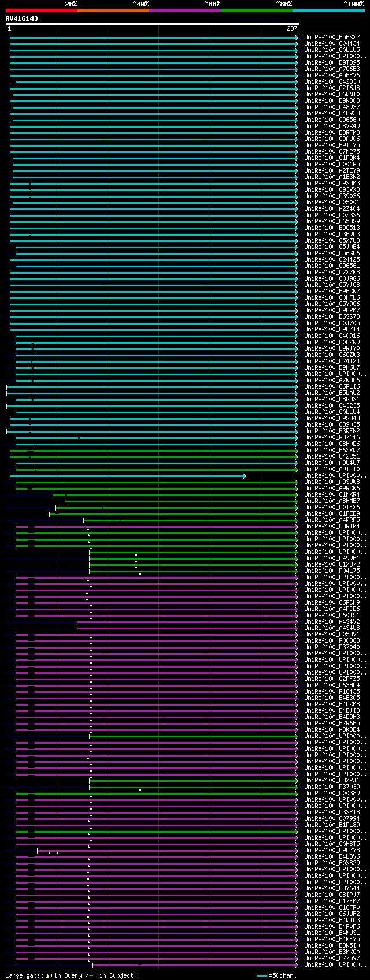Select the UniRef100_P04175 label
Viewport: 370px width, 980px height.
click(332, 571)
